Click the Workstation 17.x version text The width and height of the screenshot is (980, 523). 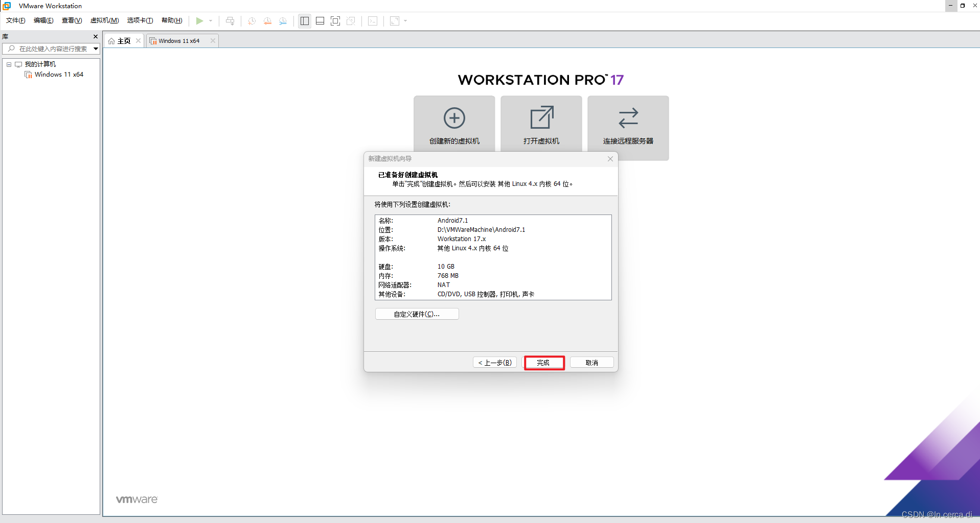point(462,239)
